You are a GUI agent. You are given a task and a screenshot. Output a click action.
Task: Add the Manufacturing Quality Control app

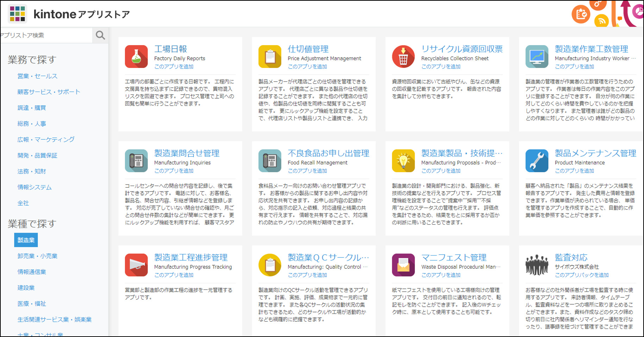pos(307,275)
